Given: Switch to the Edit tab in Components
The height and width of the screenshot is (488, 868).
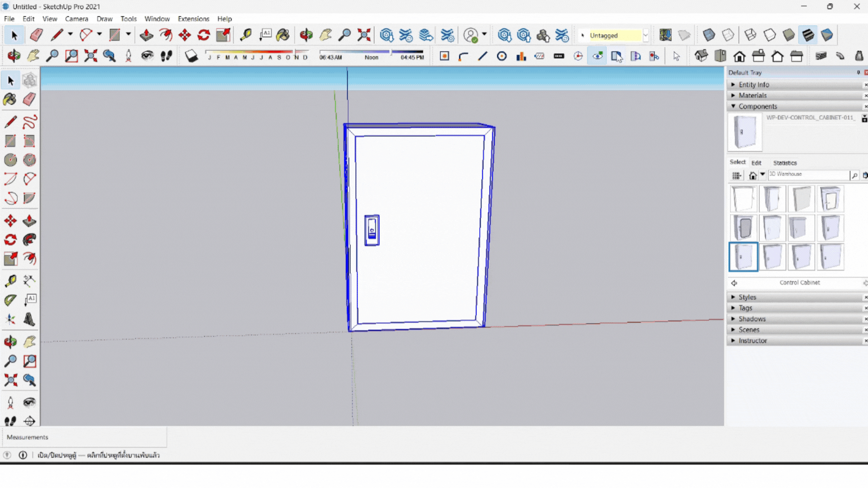Looking at the screenshot, I should pyautogui.click(x=756, y=163).
